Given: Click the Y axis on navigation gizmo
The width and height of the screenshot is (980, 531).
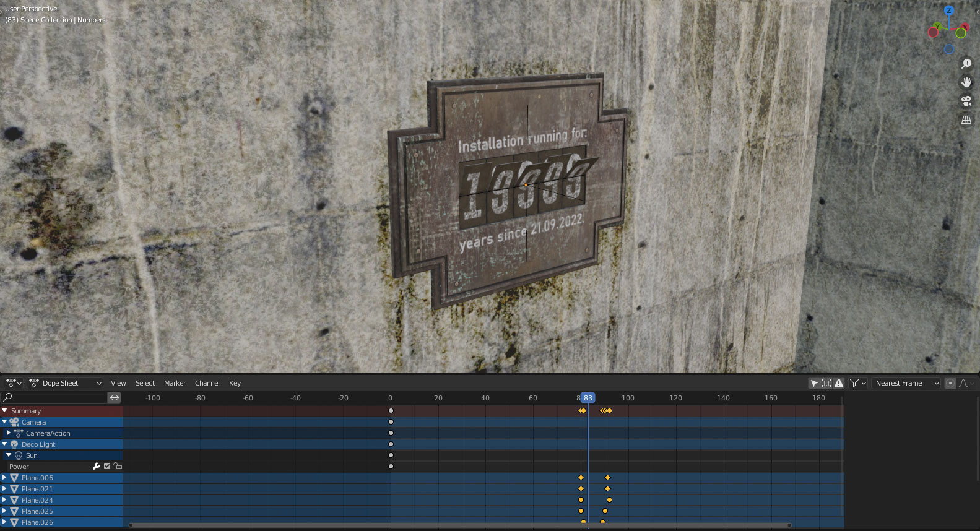Looking at the screenshot, I should point(937,26).
